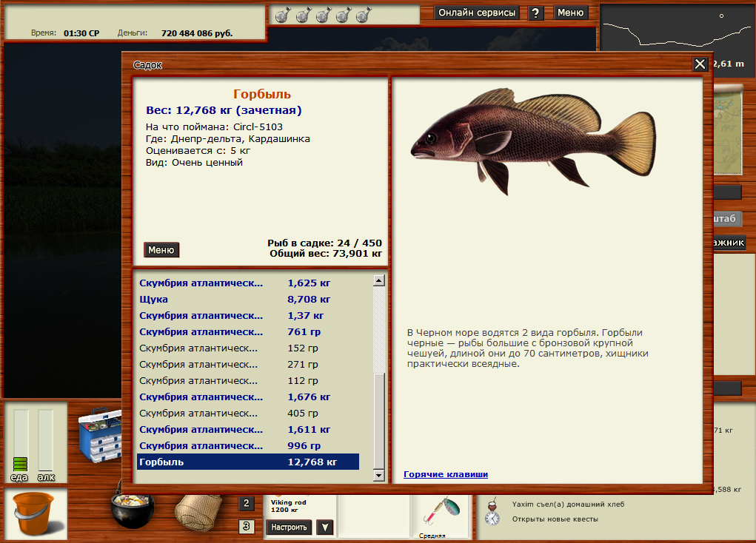This screenshot has height=543, width=756.
Task: Select the Скумбрия row weighing 996 гр
Action: (248, 446)
